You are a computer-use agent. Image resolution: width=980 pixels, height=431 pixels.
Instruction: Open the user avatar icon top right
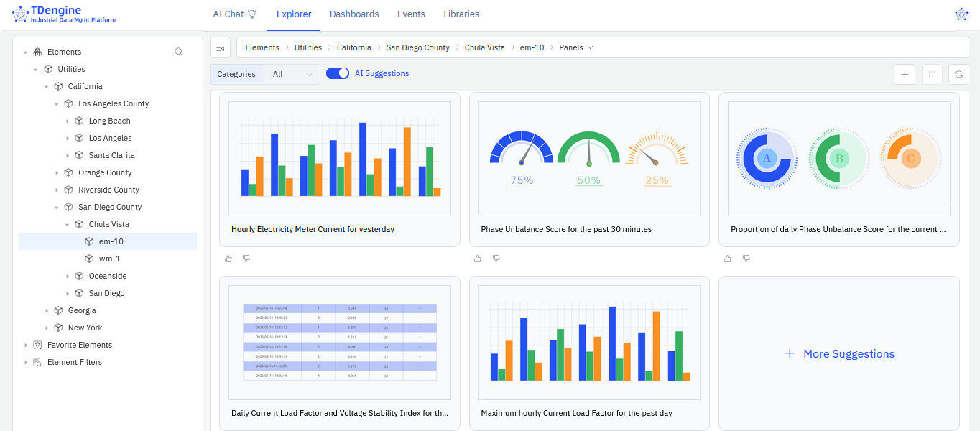pos(961,14)
